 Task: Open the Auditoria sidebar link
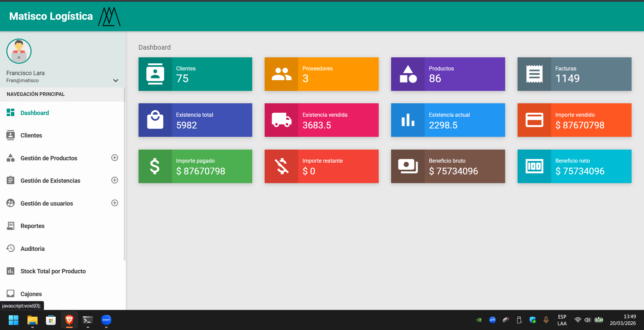click(33, 249)
